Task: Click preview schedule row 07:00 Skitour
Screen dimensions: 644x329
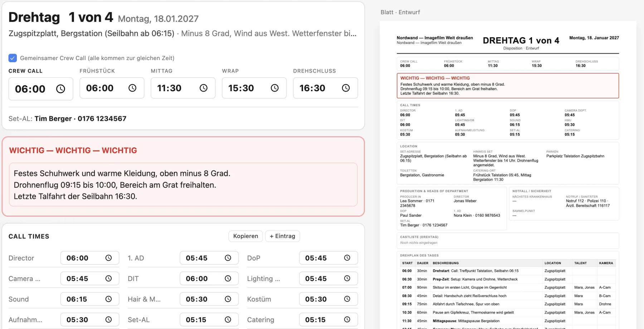Action: [508, 288]
